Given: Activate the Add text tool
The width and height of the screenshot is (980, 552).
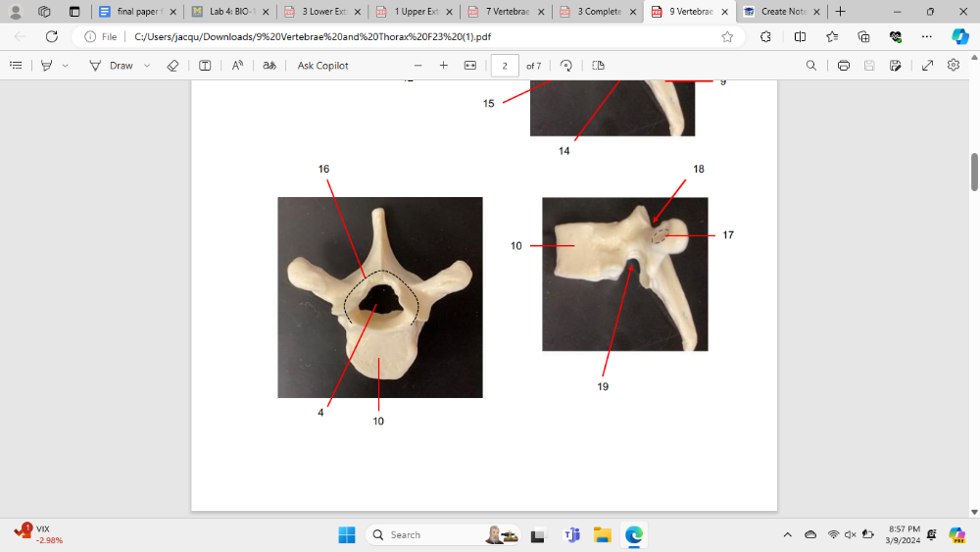Looking at the screenshot, I should pos(205,66).
